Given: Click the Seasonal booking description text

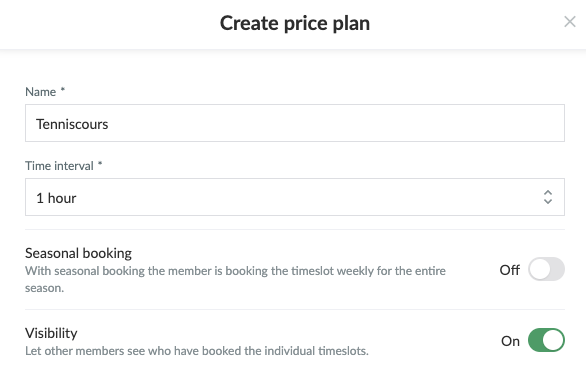Looking at the screenshot, I should tap(235, 279).
